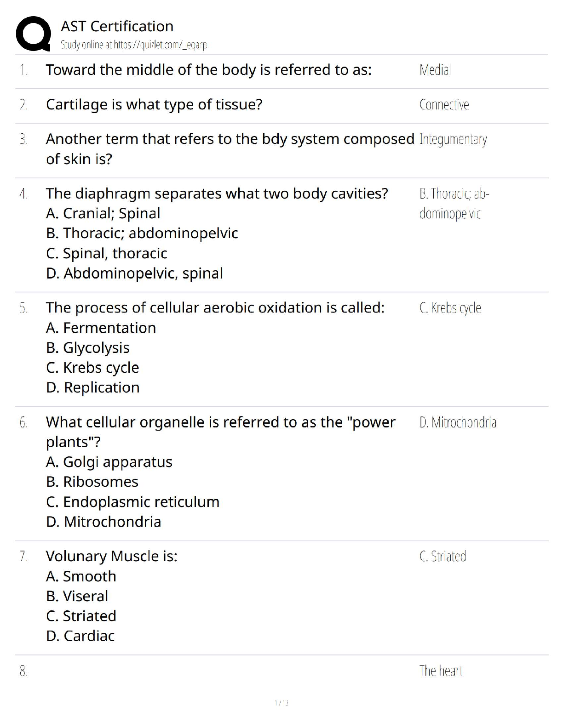This screenshot has width=563, height=728.
Task: Select option 'B. Glycolysis'
Action: point(88,347)
